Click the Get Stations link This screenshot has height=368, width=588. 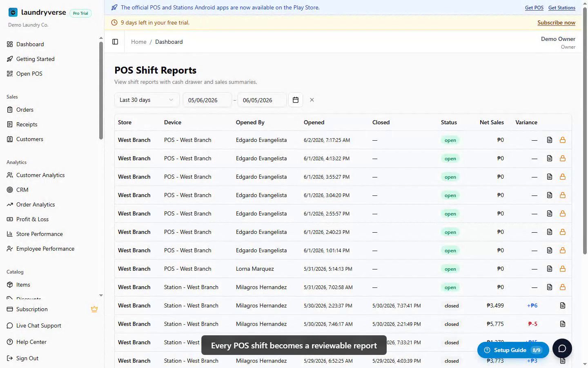point(561,8)
